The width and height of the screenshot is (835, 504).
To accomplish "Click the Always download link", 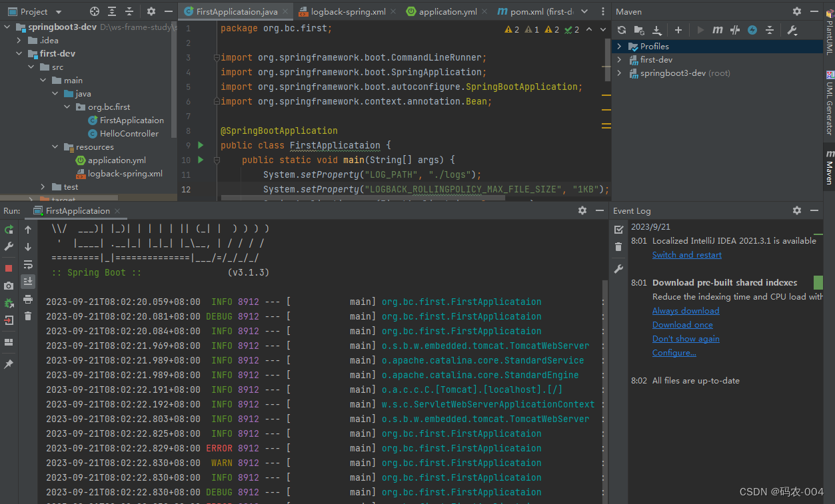I will click(x=686, y=310).
